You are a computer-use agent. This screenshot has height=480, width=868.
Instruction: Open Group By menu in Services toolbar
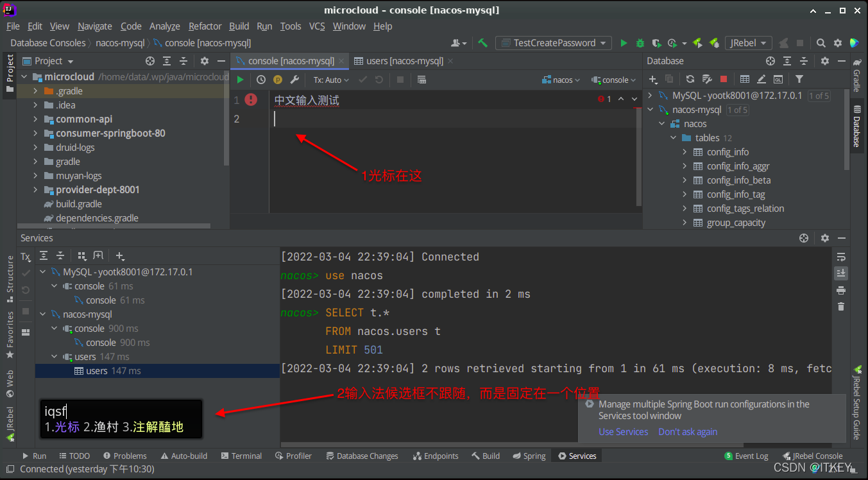[x=81, y=255]
